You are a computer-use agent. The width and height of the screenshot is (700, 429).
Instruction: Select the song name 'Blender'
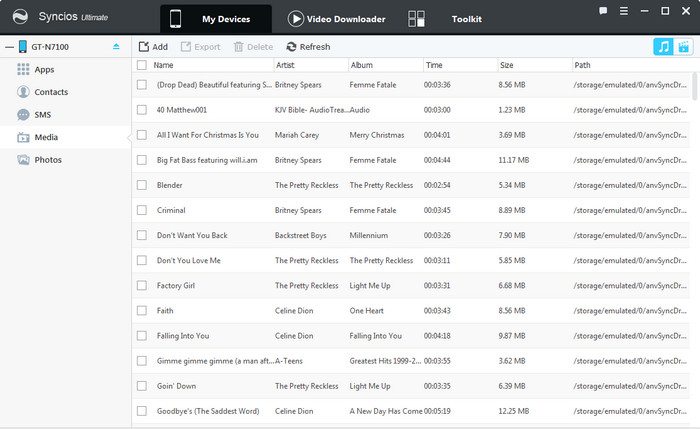click(x=170, y=185)
